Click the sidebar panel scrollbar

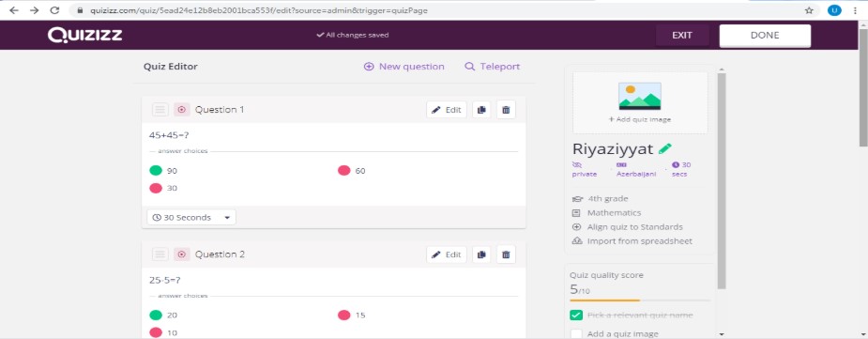pyautogui.click(x=722, y=180)
